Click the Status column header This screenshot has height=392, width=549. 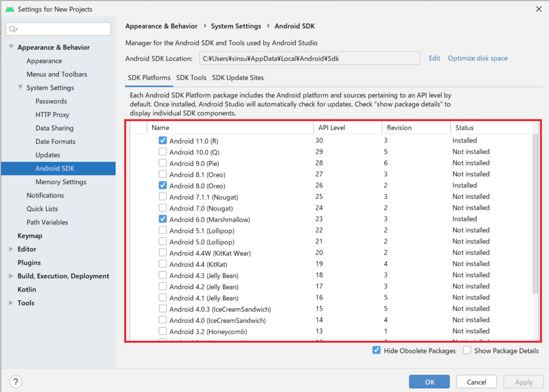492,127
